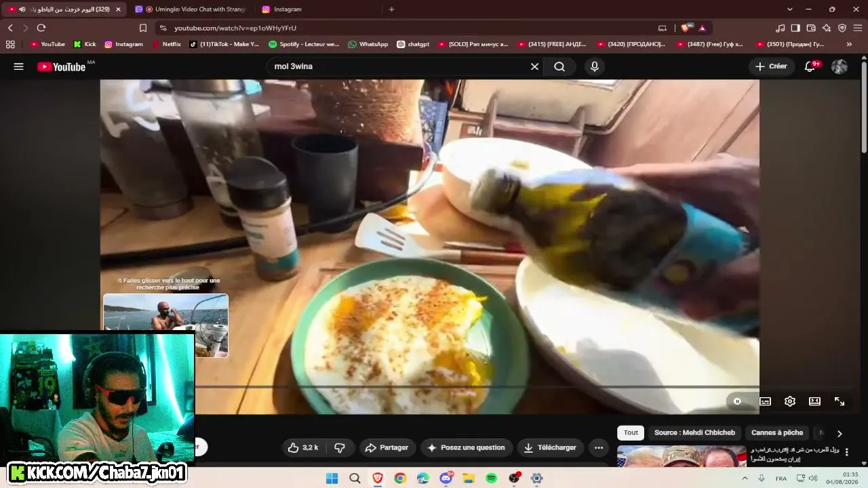Toggle autoplay switch in the player
The height and width of the screenshot is (488, 868).
coord(737,401)
